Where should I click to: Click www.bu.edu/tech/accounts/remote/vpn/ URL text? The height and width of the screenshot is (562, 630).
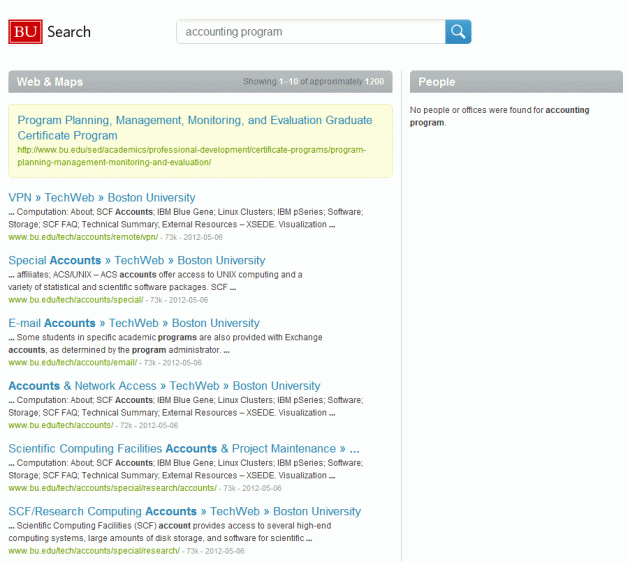click(x=83, y=237)
